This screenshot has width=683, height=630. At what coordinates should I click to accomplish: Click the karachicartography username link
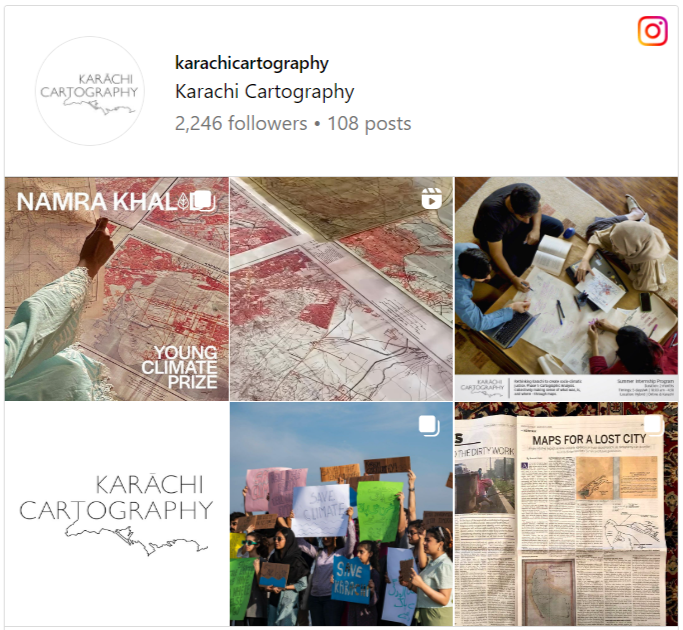click(x=252, y=63)
